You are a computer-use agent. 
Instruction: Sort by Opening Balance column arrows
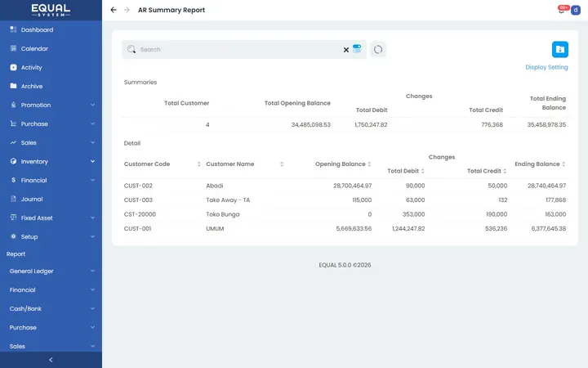[369, 164]
